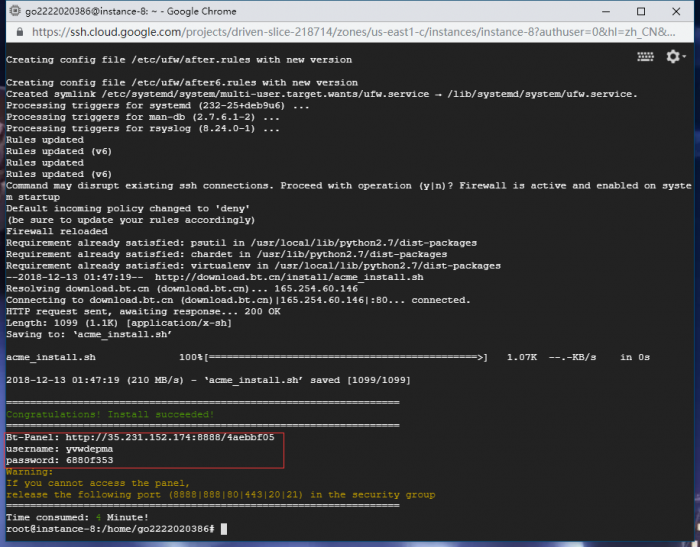Click the orange 'Warning:' text
This screenshot has height=547, width=700.
click(29, 471)
